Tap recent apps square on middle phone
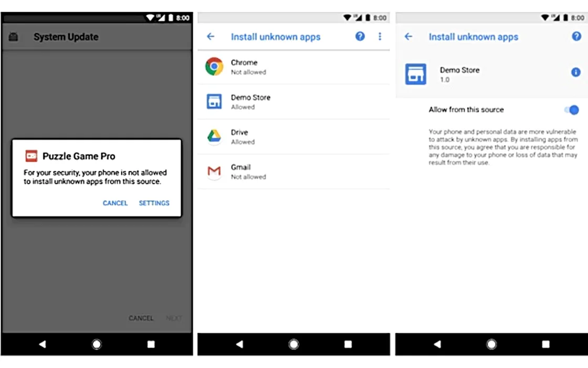The image size is (588, 368). pyautogui.click(x=348, y=344)
